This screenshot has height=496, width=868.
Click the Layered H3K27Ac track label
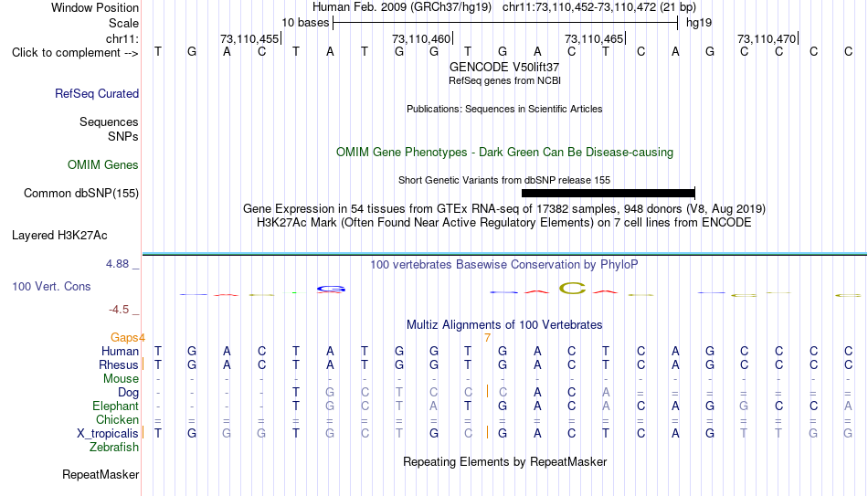click(59, 236)
